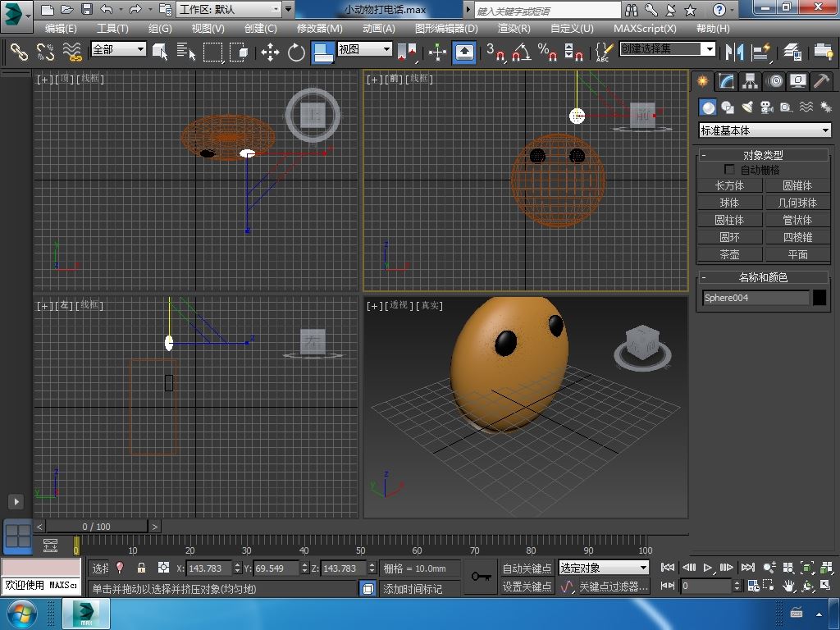The width and height of the screenshot is (840, 630).
Task: Click the Unlink Selection tool
Action: coord(46,52)
